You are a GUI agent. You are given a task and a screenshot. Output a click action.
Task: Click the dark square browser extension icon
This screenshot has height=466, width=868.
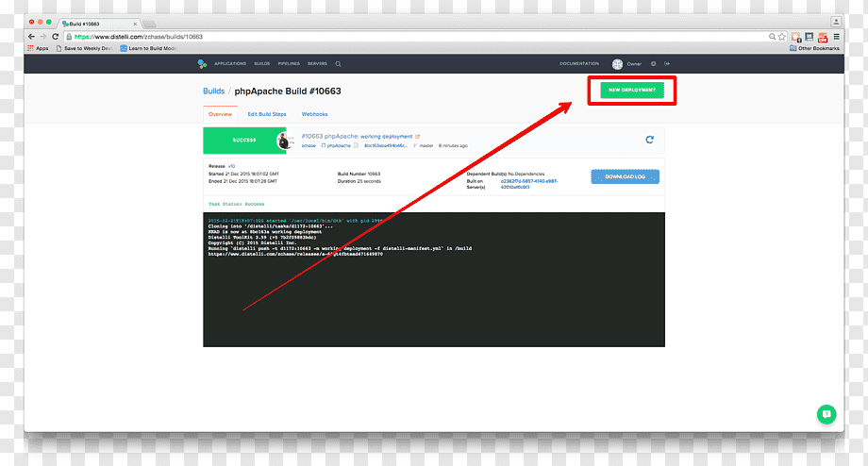810,37
